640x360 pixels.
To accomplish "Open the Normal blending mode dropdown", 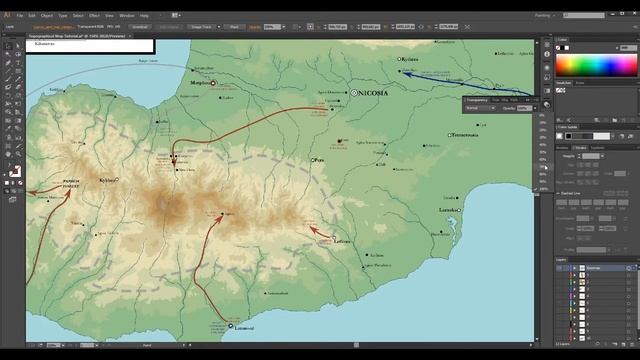I will pos(480,108).
